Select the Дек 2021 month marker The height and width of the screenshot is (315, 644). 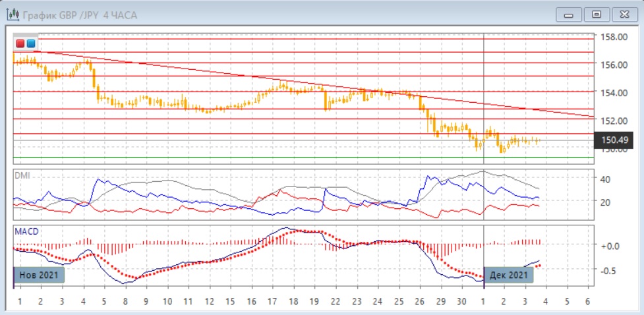[x=508, y=275]
